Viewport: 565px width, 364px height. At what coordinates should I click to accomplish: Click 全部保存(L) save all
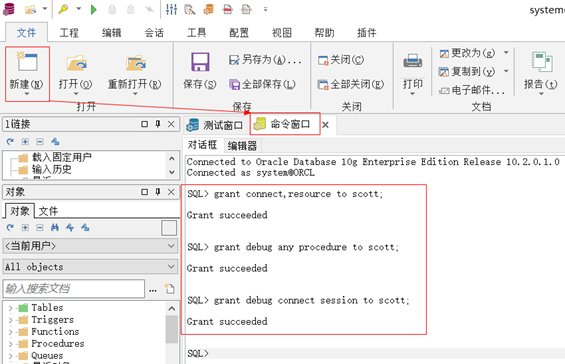coord(262,84)
